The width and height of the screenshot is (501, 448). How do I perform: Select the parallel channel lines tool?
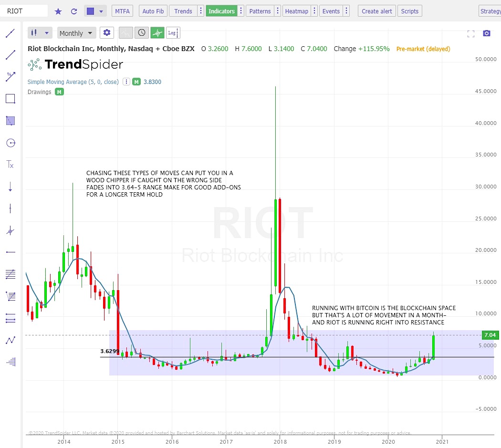10,318
